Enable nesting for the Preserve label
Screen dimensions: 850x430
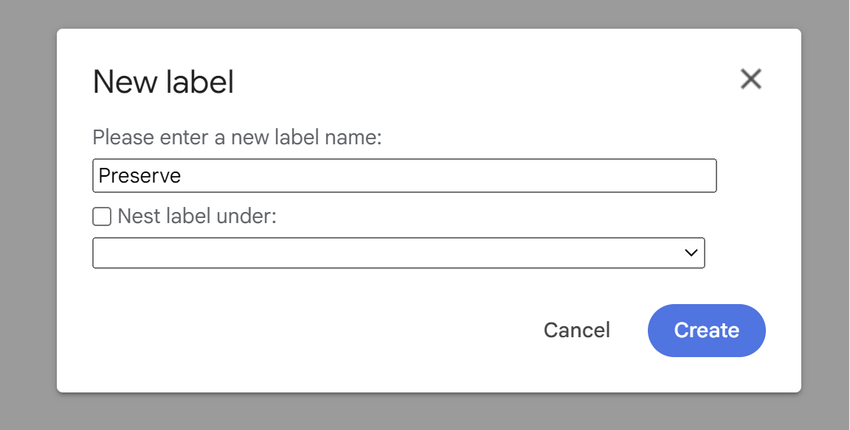click(x=102, y=216)
